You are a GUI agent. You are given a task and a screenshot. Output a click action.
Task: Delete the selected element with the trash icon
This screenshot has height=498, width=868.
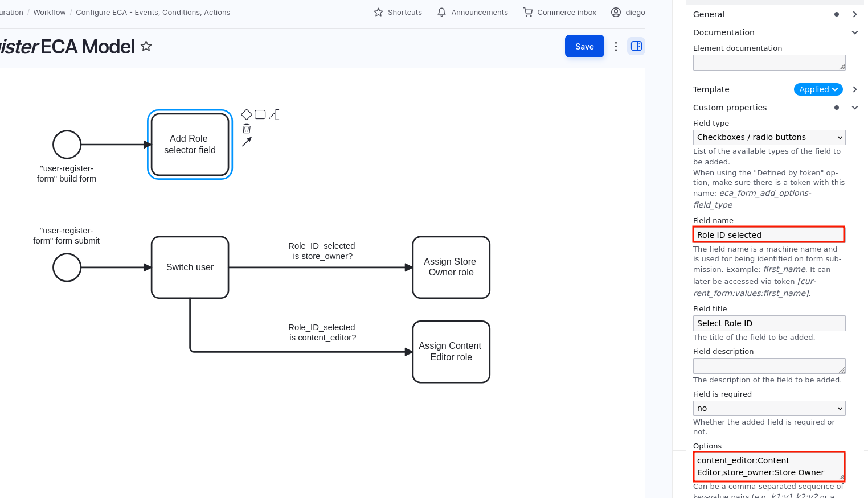point(246,129)
